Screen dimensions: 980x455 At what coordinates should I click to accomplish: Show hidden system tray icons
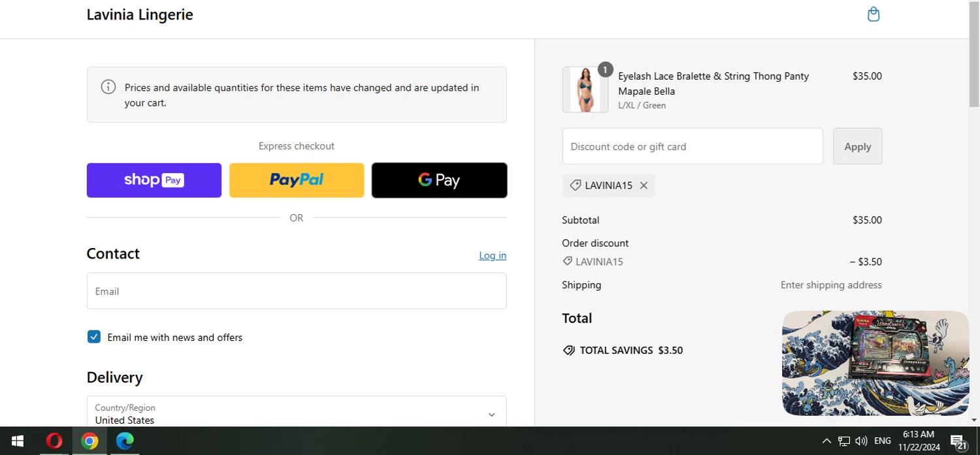(826, 441)
